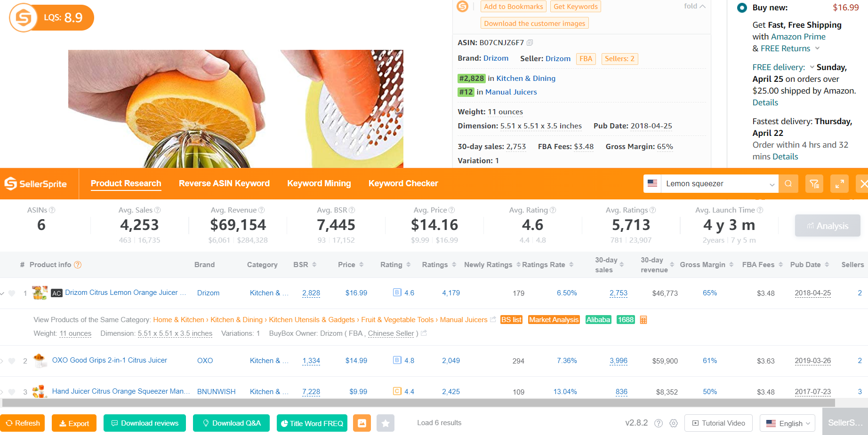Open the Lemon squeezer keyword dropdown

click(772, 184)
